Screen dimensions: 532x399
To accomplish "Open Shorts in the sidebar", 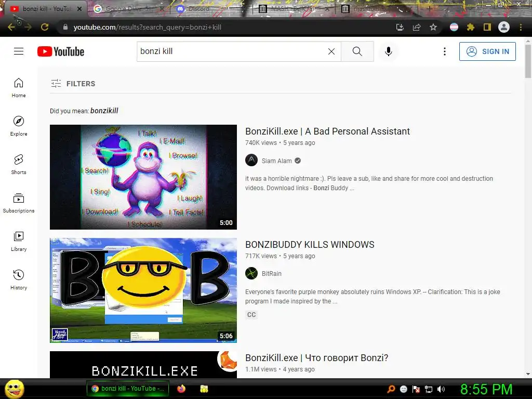I will click(19, 165).
